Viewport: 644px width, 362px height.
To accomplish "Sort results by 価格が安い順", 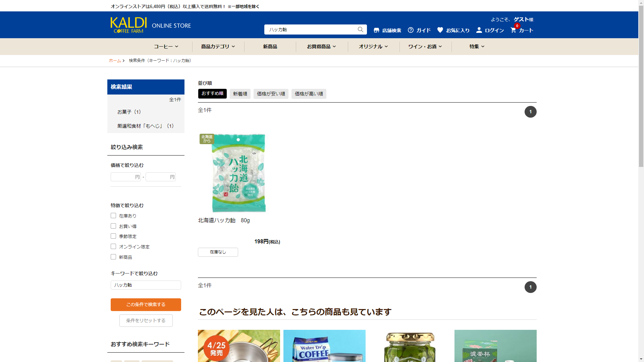I will [x=271, y=94].
